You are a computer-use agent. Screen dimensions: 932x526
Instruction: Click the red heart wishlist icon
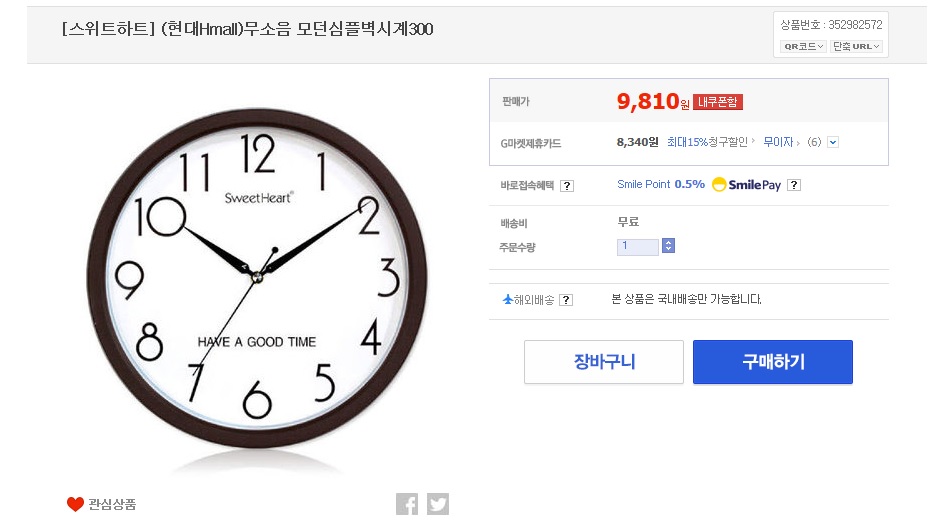click(x=75, y=504)
